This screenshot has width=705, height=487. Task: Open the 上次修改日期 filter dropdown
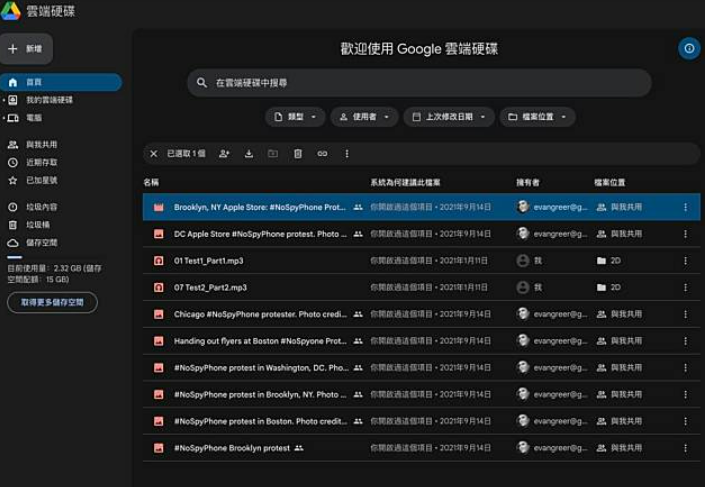pyautogui.click(x=449, y=117)
